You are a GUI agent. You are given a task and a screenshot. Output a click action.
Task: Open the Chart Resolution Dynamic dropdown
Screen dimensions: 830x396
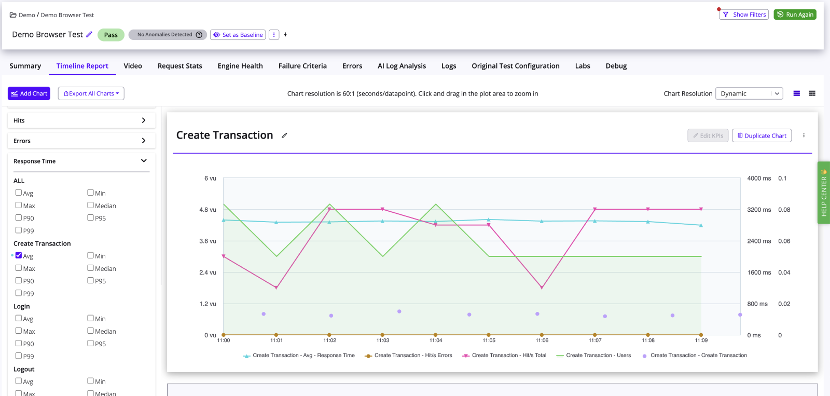click(749, 94)
